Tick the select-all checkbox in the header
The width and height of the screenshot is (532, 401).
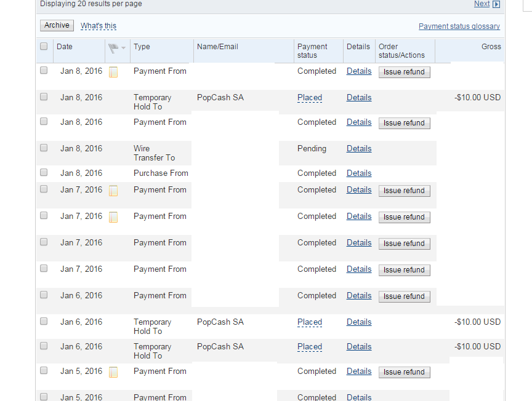(x=44, y=46)
